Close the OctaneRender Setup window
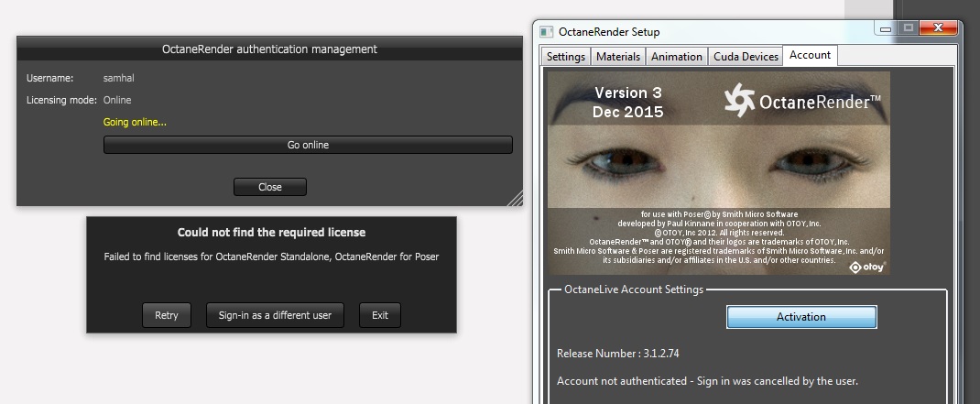This screenshot has height=404, width=980. [x=938, y=28]
